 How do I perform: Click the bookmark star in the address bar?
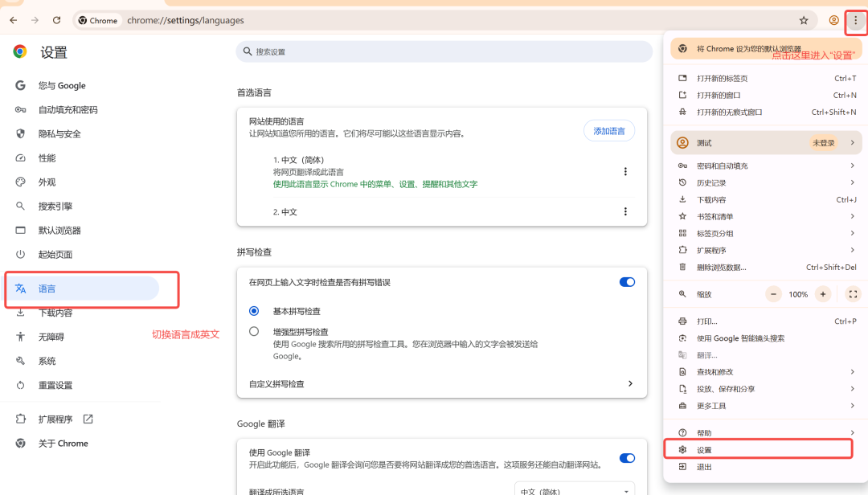tap(804, 20)
